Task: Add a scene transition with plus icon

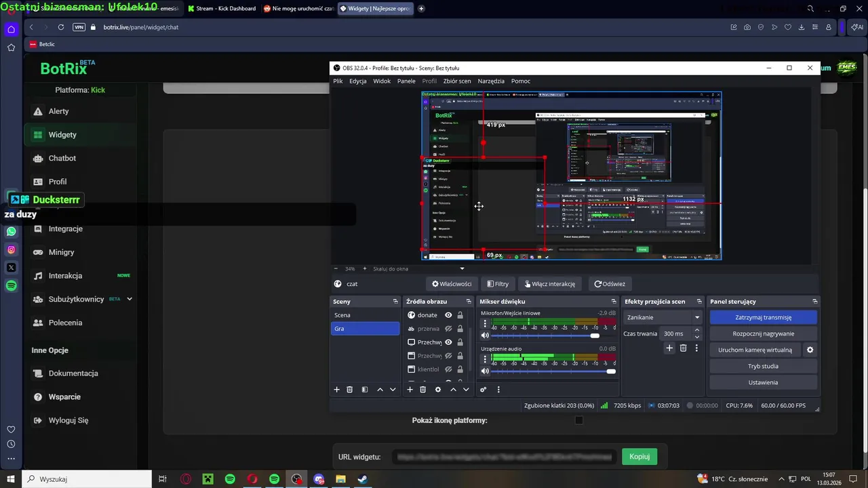Action: pos(669,348)
